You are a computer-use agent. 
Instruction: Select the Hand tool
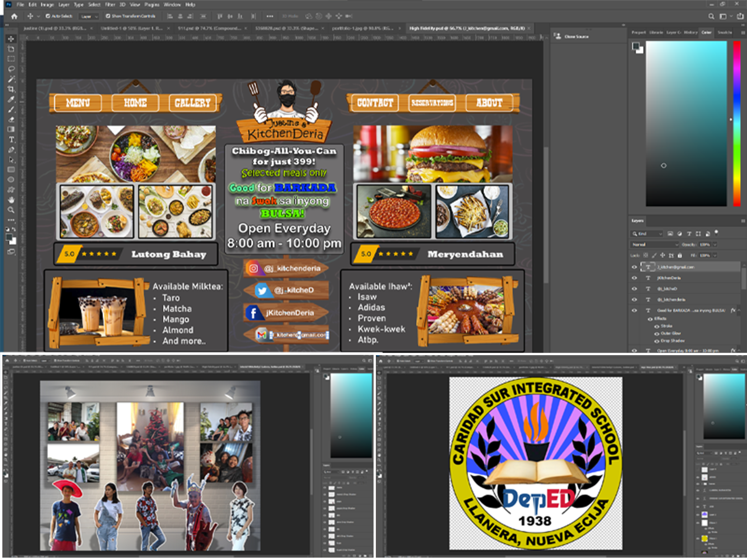[x=11, y=200]
